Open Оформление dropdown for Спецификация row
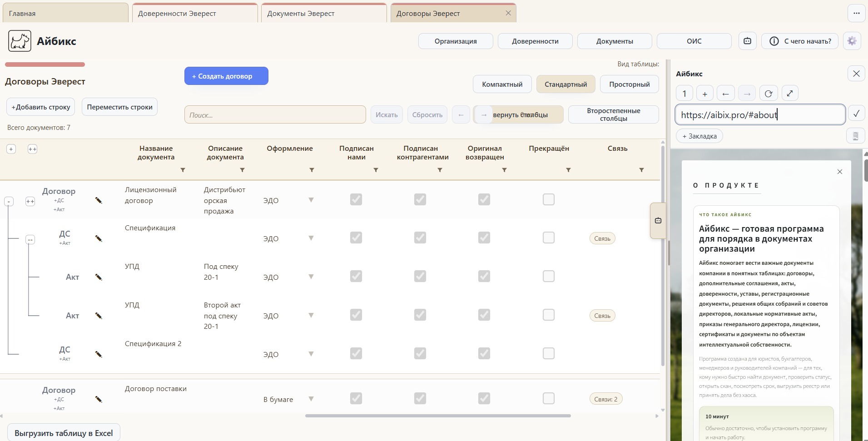Viewport: 868px width, 441px height. tap(311, 238)
